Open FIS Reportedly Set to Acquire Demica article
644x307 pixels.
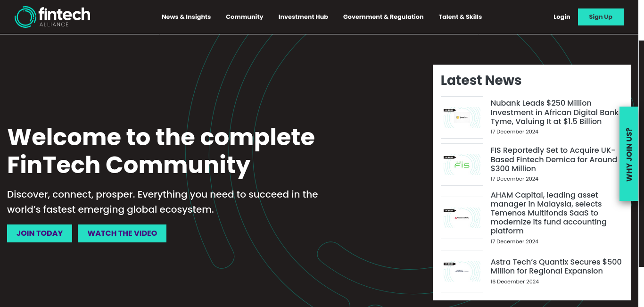pyautogui.click(x=554, y=159)
